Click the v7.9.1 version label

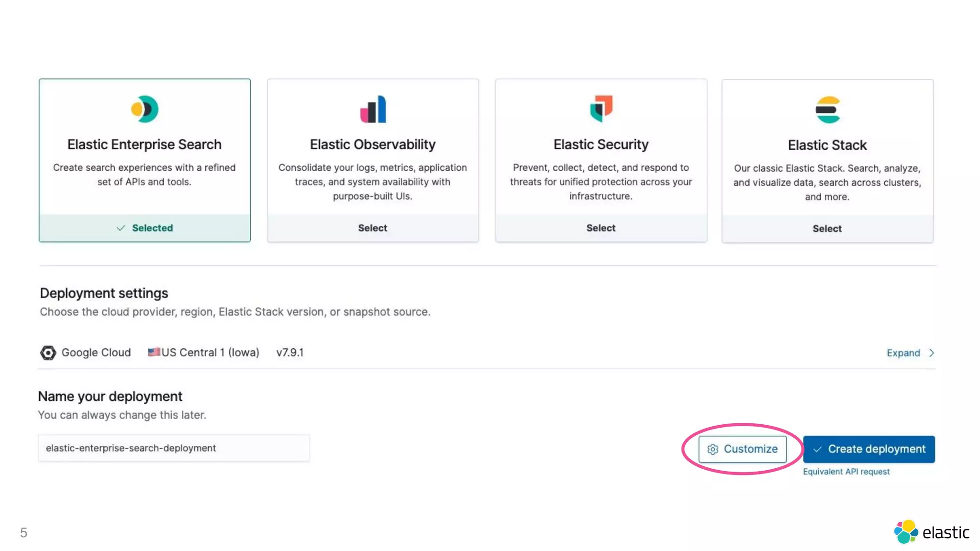[290, 353]
